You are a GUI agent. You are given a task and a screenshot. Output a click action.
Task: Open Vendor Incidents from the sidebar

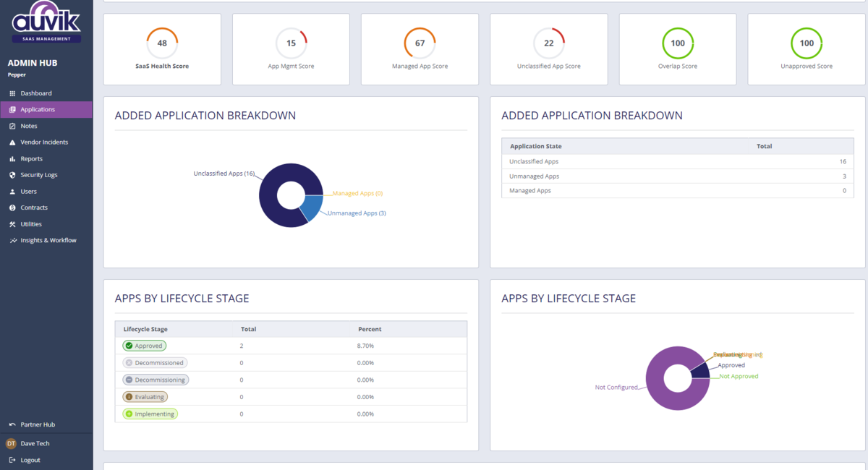pos(41,142)
